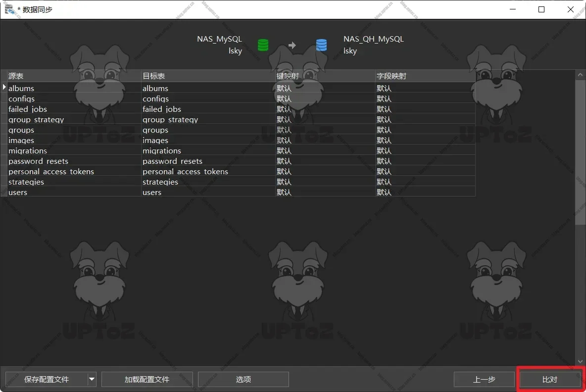Click the blue target database icon
Image resolution: width=586 pixels, height=392 pixels.
coord(321,45)
